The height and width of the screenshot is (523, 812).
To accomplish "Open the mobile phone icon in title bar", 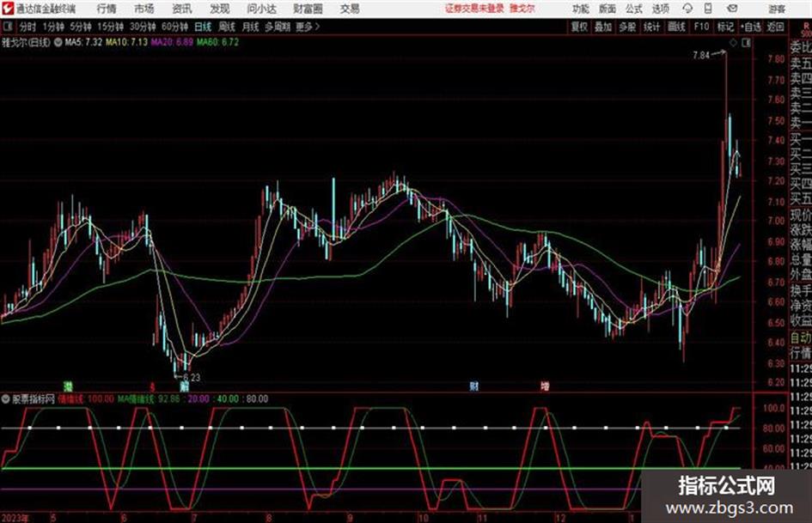I will click(x=708, y=9).
